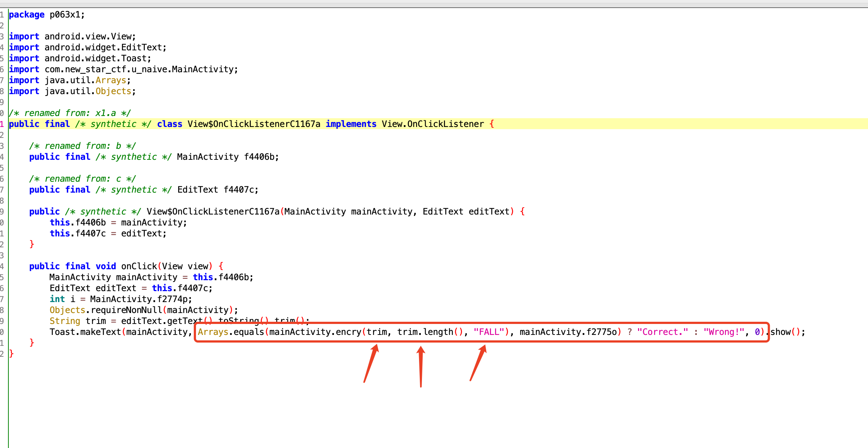Click makeText in the Toast call
This screenshot has width=868, height=448.
tap(101, 332)
